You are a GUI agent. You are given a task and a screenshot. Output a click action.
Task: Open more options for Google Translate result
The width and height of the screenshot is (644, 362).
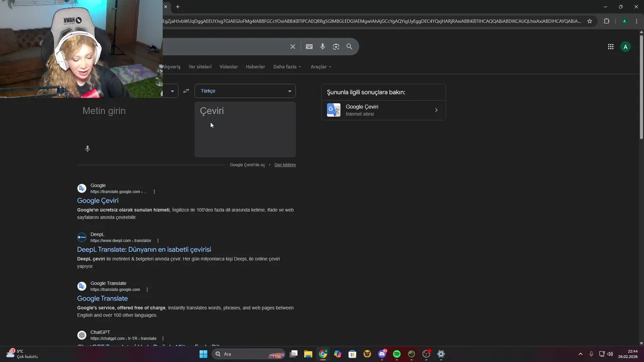(147, 290)
